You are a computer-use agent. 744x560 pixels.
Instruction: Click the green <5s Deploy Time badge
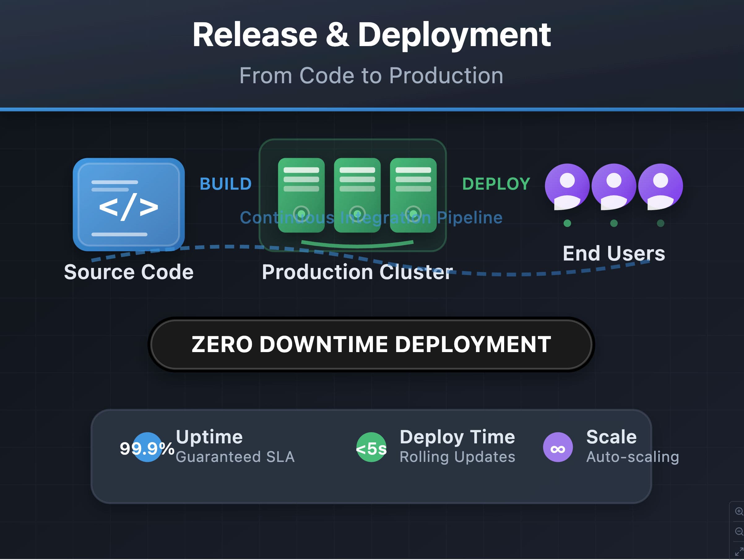(371, 447)
